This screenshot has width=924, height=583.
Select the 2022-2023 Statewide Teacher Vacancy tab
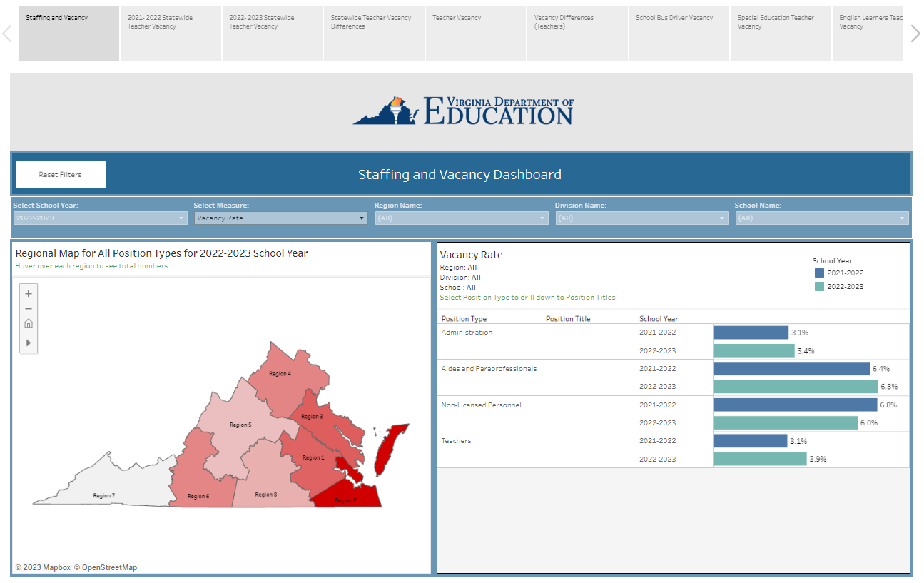click(x=272, y=33)
